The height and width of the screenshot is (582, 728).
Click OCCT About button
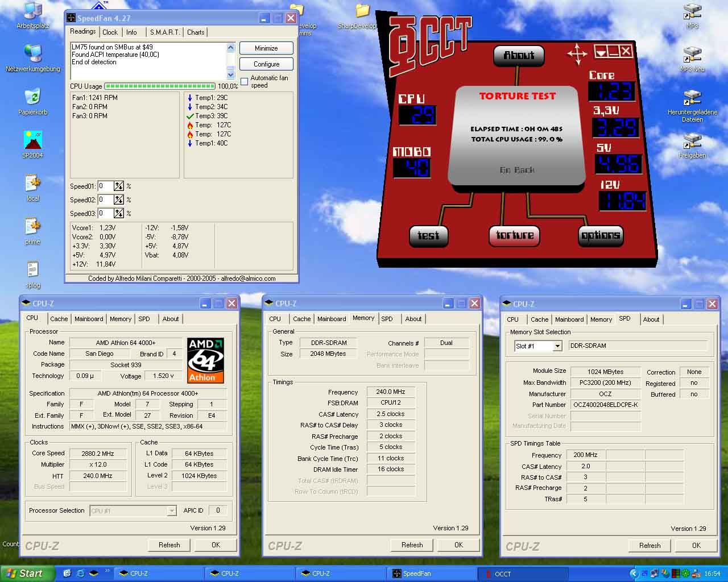[x=519, y=55]
